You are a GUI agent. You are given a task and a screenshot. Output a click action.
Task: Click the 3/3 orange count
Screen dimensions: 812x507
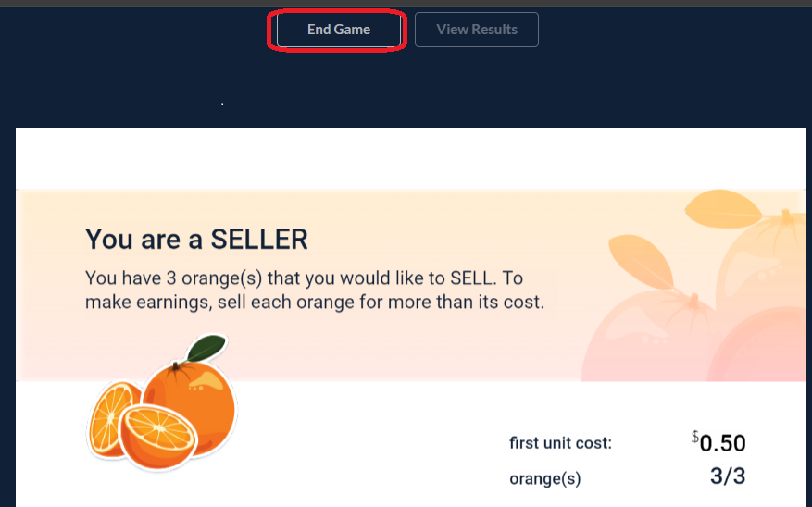pyautogui.click(x=726, y=477)
